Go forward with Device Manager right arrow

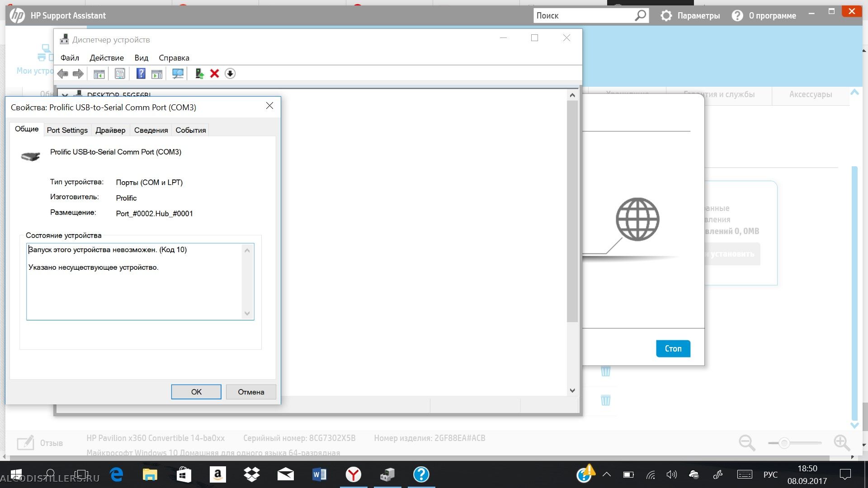point(78,74)
